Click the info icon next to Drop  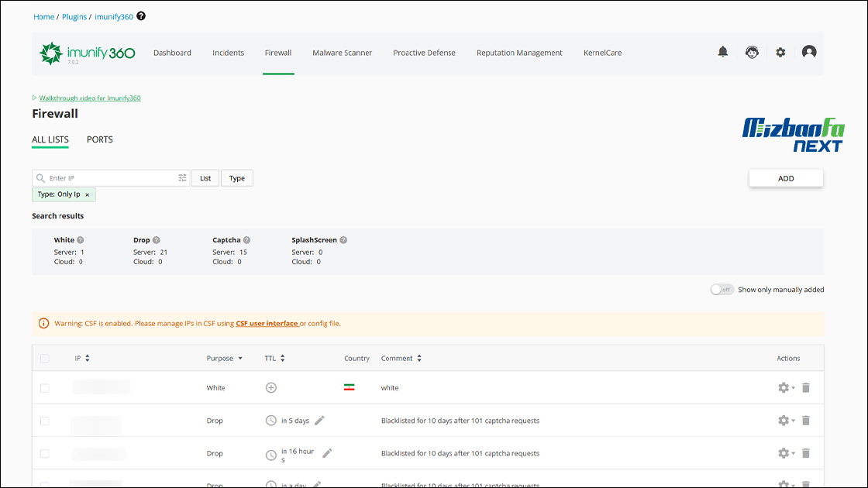[x=157, y=240]
